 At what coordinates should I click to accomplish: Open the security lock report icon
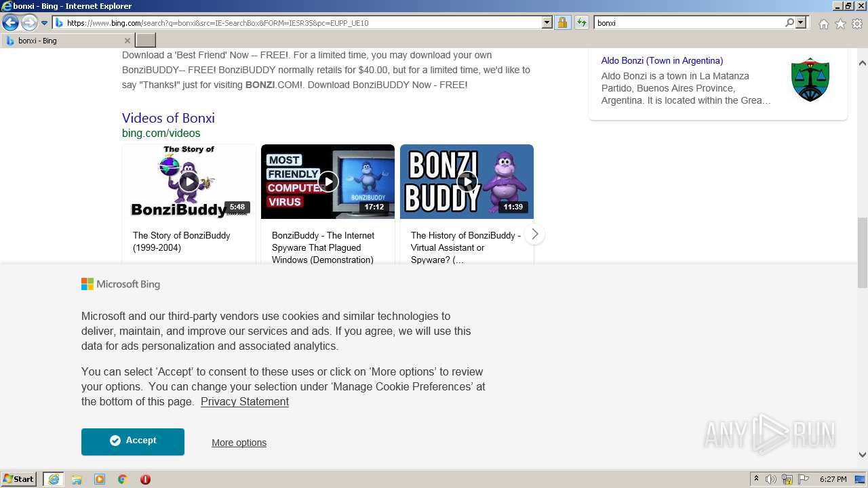[x=562, y=22]
